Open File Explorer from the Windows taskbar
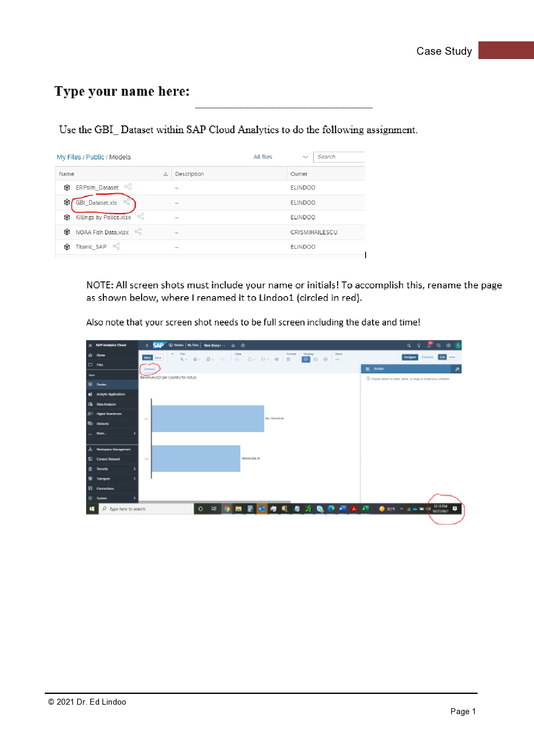This screenshot has width=534, height=756. 238,509
